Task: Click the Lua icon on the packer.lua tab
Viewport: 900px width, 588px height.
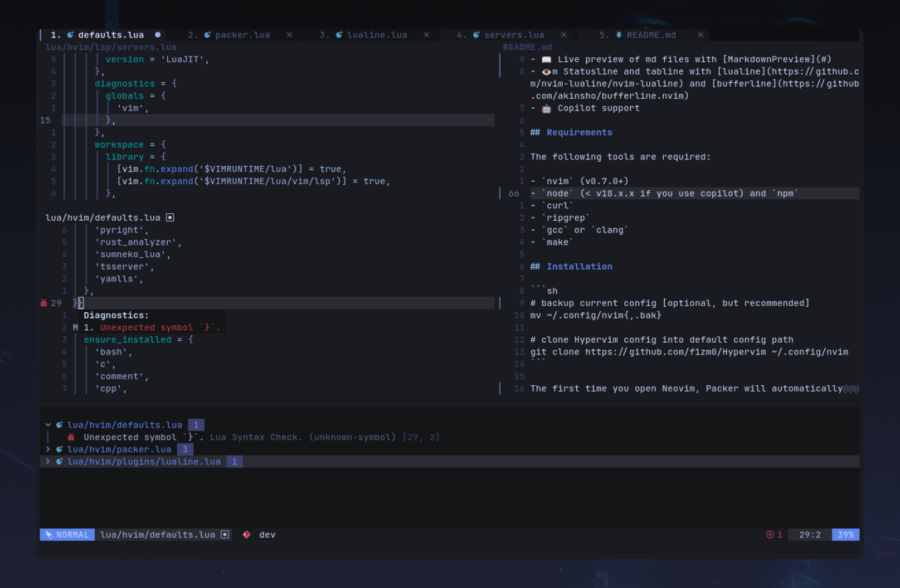Action: tap(208, 35)
